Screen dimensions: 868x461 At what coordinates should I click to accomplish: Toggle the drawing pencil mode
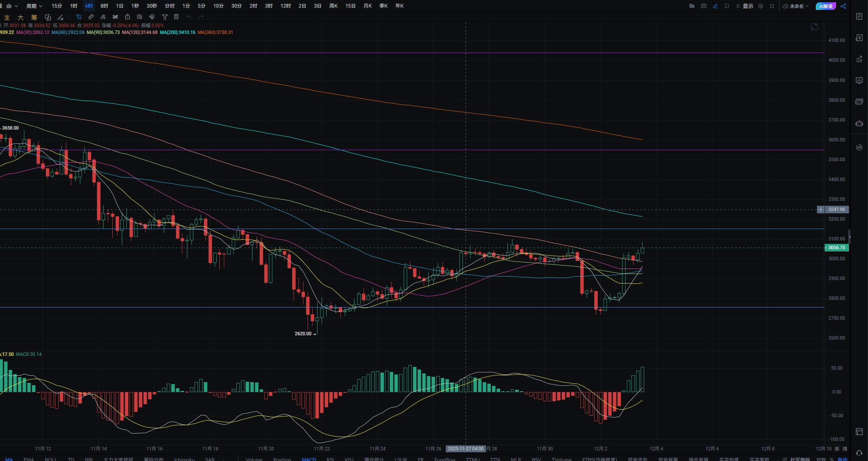click(x=715, y=6)
